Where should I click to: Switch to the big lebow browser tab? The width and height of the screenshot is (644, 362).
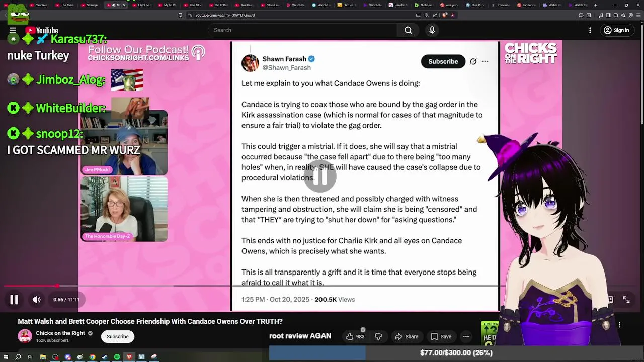tap(526, 5)
